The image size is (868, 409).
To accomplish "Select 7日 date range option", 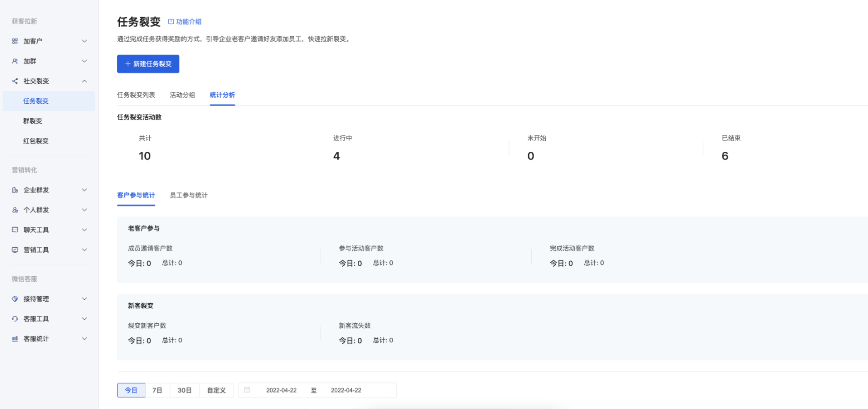I will tap(157, 390).
